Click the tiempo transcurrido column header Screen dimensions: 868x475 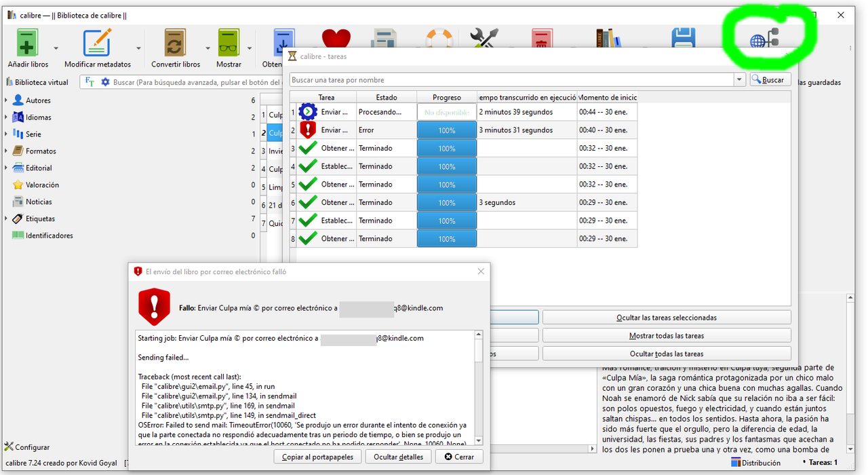pyautogui.click(x=527, y=98)
